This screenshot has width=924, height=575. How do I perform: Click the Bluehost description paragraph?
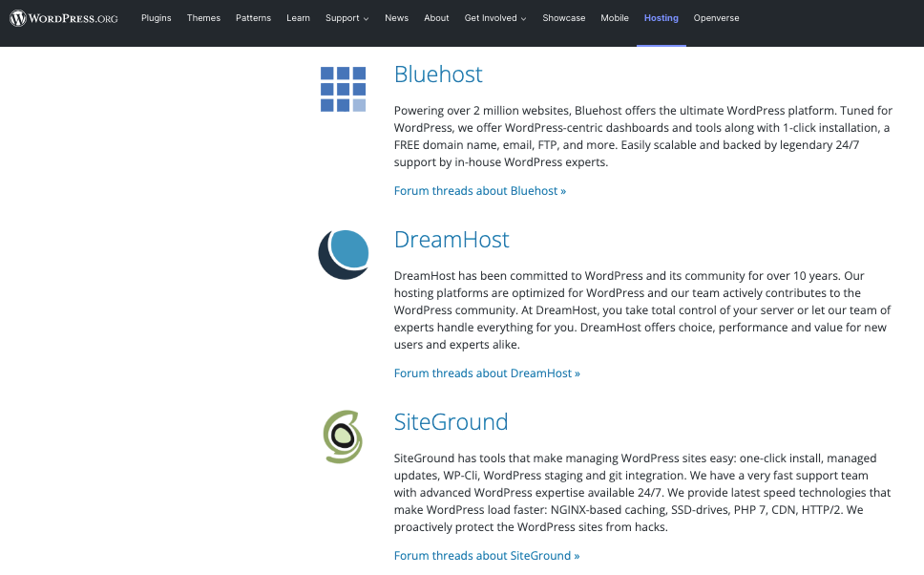point(643,137)
